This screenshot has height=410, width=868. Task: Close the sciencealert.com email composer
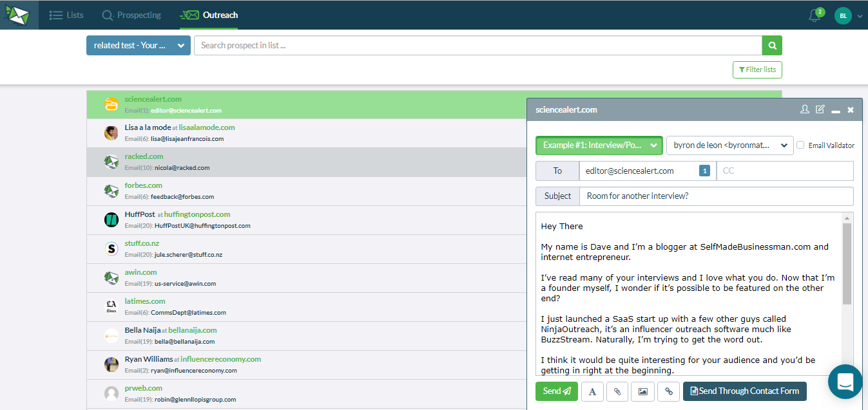[851, 110]
